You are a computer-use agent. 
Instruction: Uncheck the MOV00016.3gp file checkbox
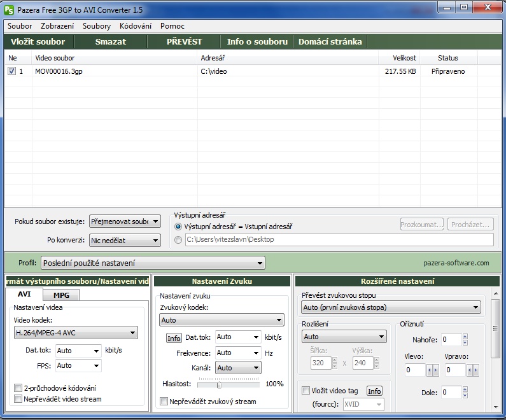(11, 71)
